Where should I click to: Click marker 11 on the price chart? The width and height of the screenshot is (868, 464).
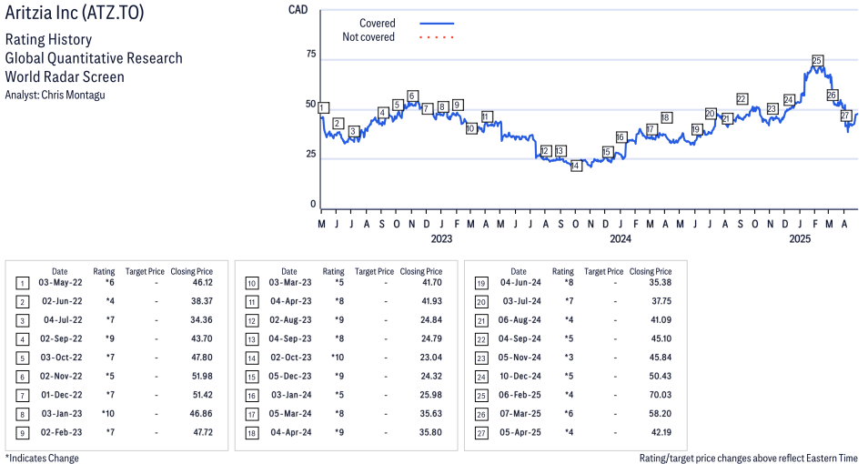point(487,116)
